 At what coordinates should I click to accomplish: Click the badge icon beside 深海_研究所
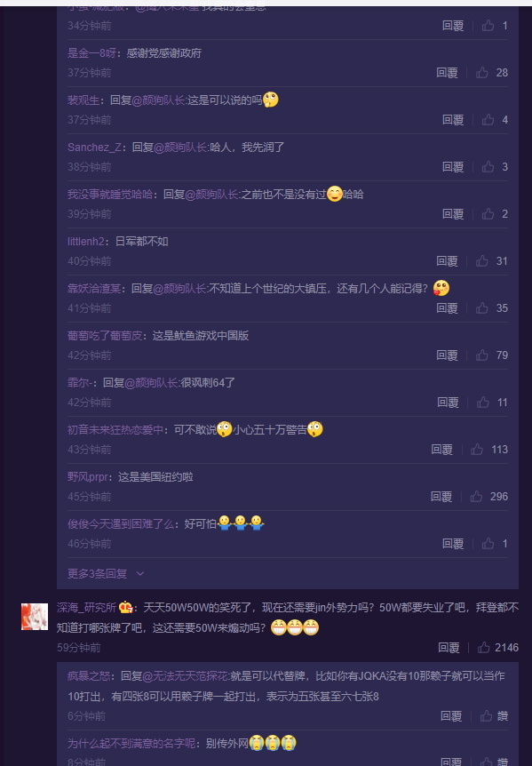coord(125,608)
